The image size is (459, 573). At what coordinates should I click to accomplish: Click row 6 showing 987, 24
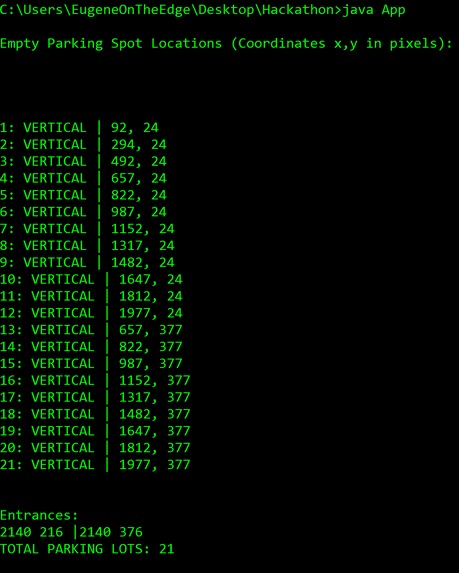point(83,212)
